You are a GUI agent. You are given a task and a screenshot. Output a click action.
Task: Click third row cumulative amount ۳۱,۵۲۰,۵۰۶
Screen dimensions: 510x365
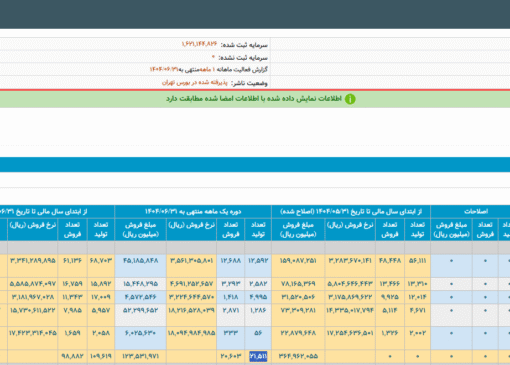click(298, 297)
